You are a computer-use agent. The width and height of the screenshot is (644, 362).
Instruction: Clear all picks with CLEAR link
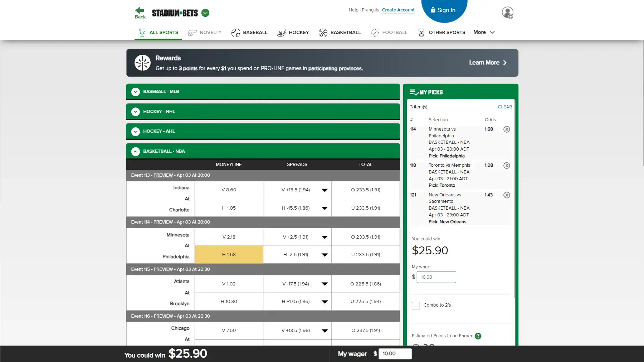505,107
